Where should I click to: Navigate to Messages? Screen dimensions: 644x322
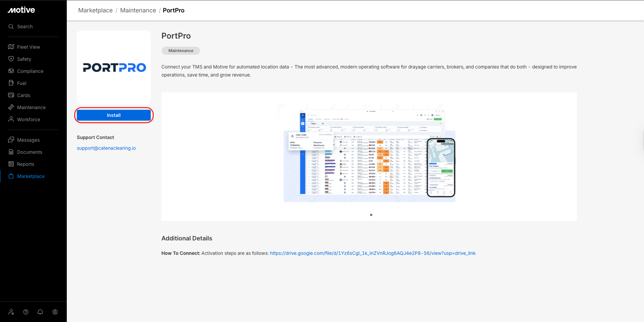28,140
